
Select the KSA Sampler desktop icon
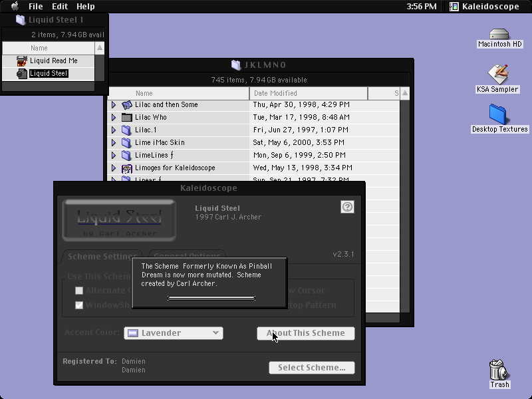point(497,74)
